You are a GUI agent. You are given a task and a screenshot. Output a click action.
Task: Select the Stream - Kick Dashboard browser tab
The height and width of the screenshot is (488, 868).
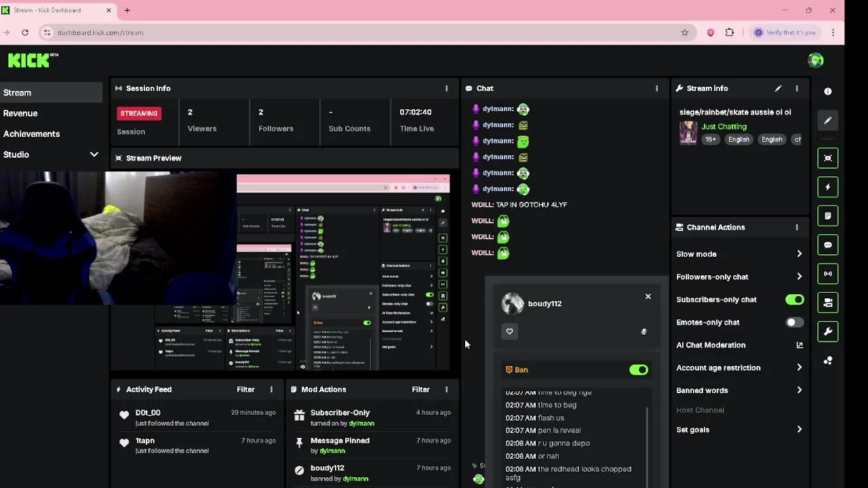pos(58,10)
